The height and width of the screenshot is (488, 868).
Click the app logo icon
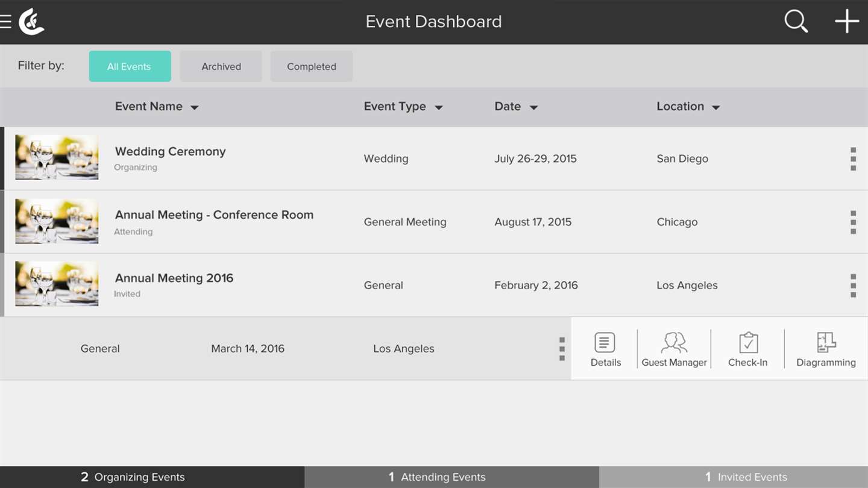pos(32,22)
